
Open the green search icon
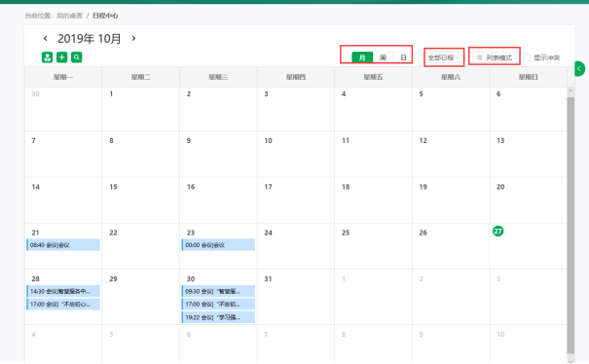point(77,57)
